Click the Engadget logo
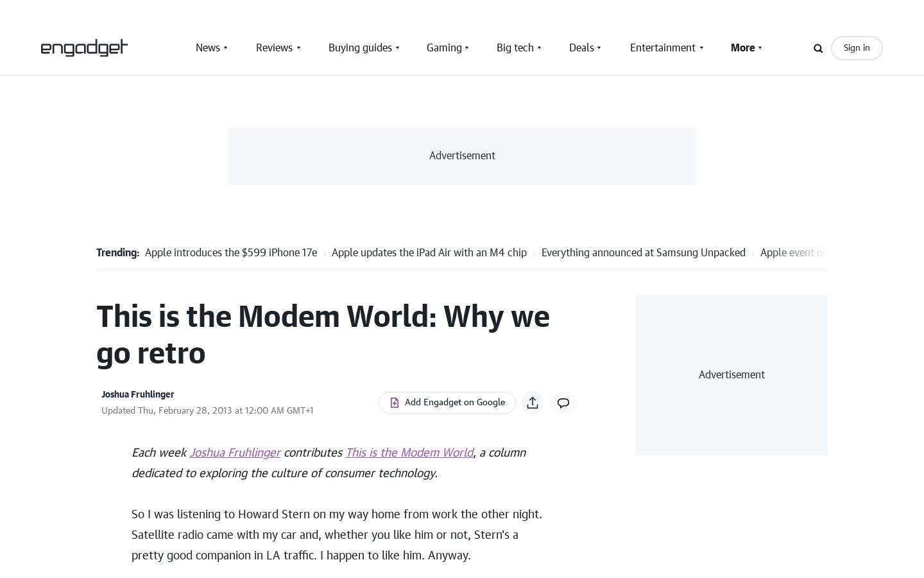This screenshot has height=578, width=924. pyautogui.click(x=84, y=48)
